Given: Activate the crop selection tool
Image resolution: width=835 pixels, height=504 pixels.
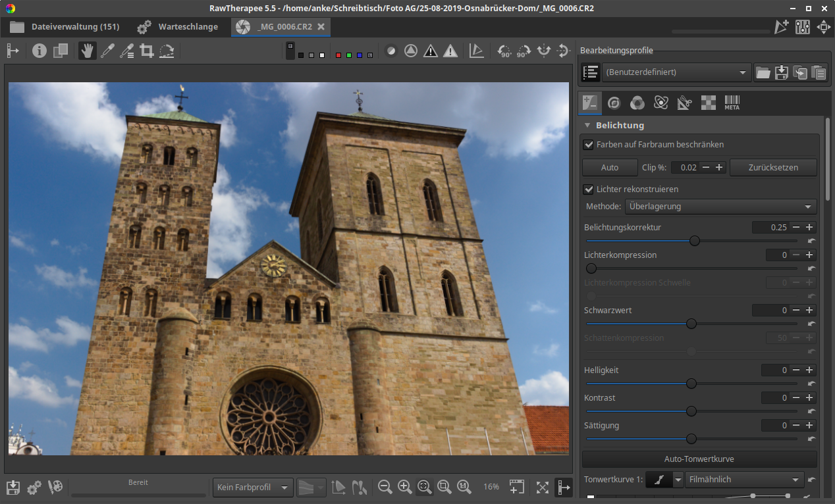Looking at the screenshot, I should (147, 51).
